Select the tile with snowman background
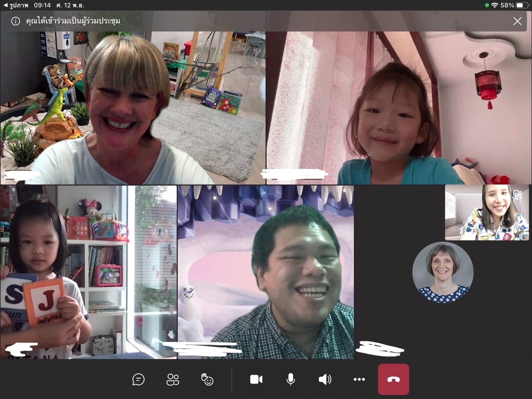Viewport: 532px width, 399px height. click(x=266, y=272)
